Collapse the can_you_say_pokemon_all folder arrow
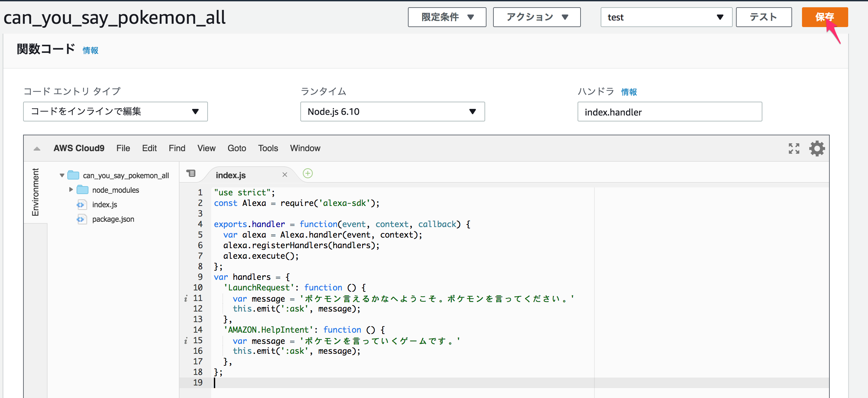This screenshot has width=868, height=398. tap(62, 175)
